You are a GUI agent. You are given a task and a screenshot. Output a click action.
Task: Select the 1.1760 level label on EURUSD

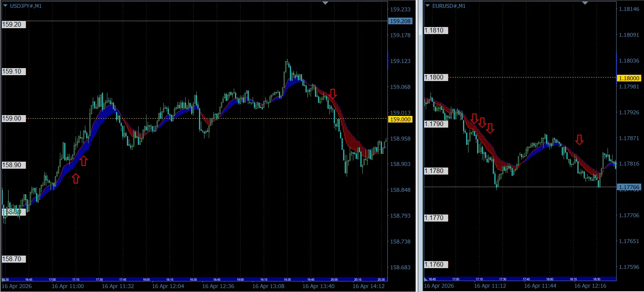coord(436,264)
